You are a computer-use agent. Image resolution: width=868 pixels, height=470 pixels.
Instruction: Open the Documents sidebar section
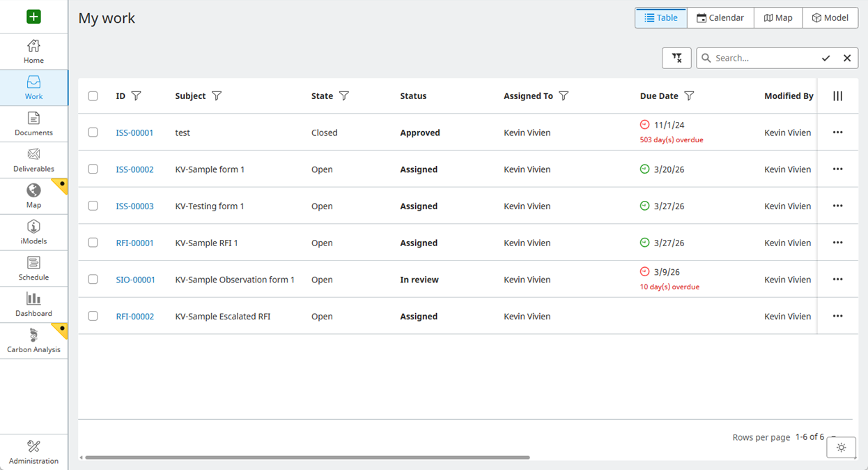point(33,124)
